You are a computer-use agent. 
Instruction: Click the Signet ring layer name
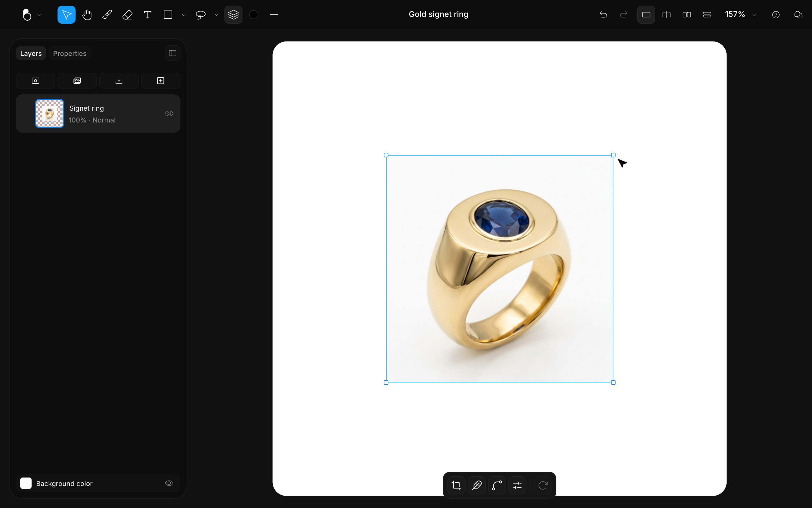pyautogui.click(x=87, y=108)
